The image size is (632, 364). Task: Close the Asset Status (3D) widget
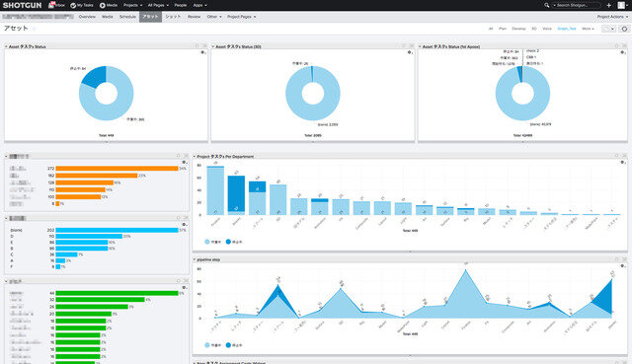412,46
